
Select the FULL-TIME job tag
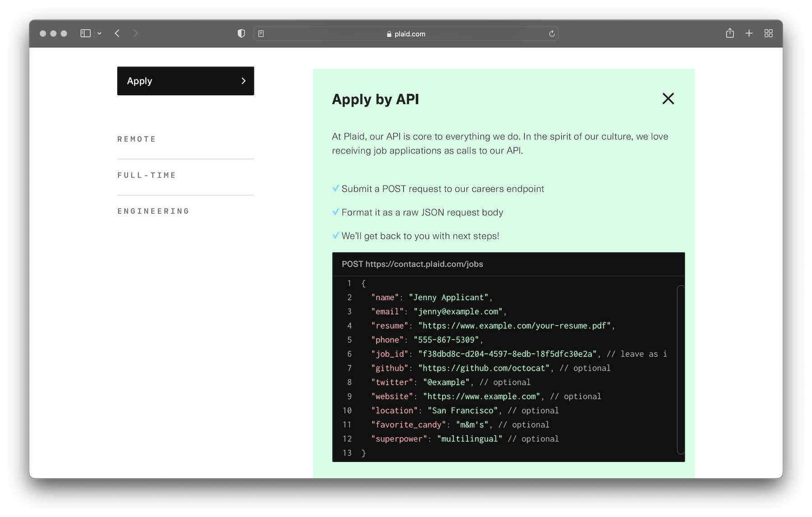tap(147, 175)
